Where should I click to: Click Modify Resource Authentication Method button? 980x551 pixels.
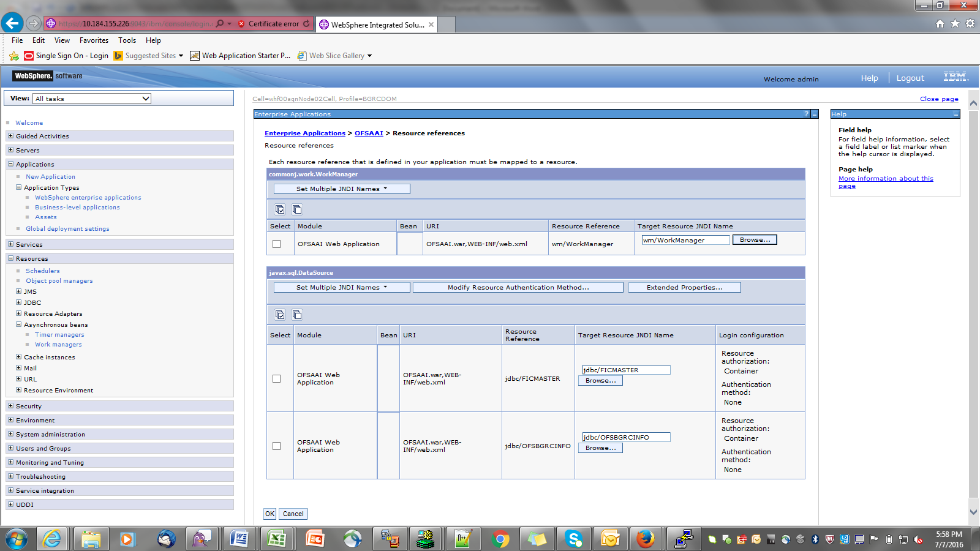click(518, 287)
